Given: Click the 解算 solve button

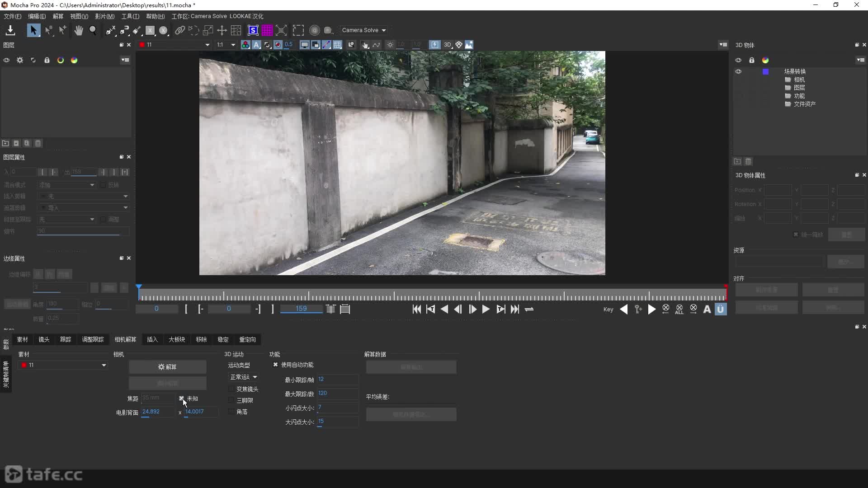Looking at the screenshot, I should 167,367.
